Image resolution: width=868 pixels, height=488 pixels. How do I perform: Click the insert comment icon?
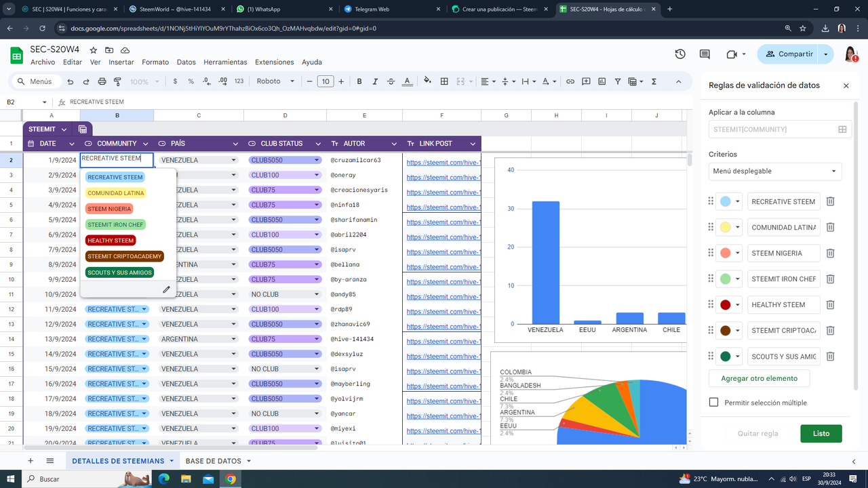586,81
